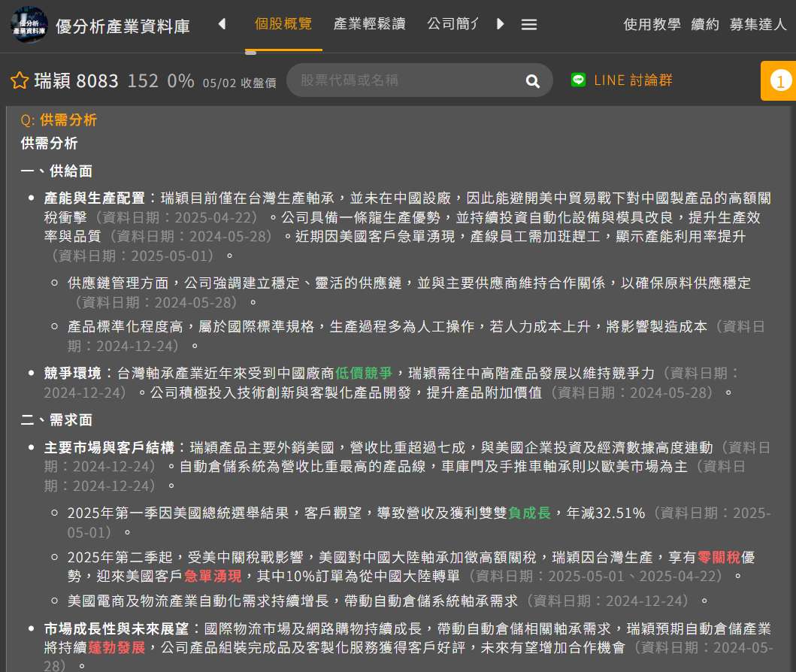Click the green 負成長 highlighted text

click(x=529, y=513)
